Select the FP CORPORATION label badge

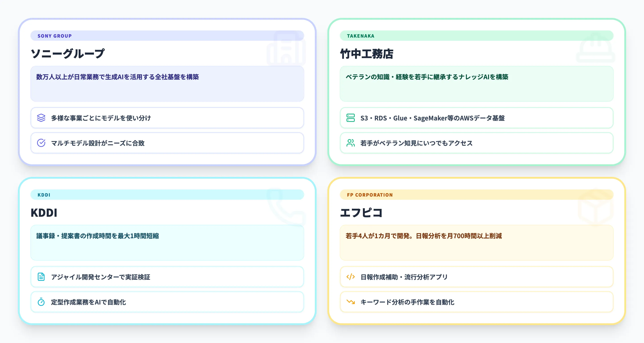point(477,195)
